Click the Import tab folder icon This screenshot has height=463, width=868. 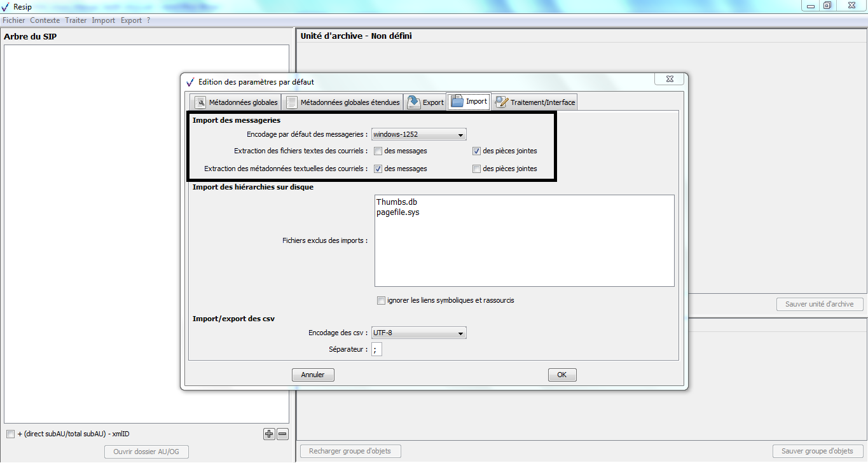click(x=457, y=102)
